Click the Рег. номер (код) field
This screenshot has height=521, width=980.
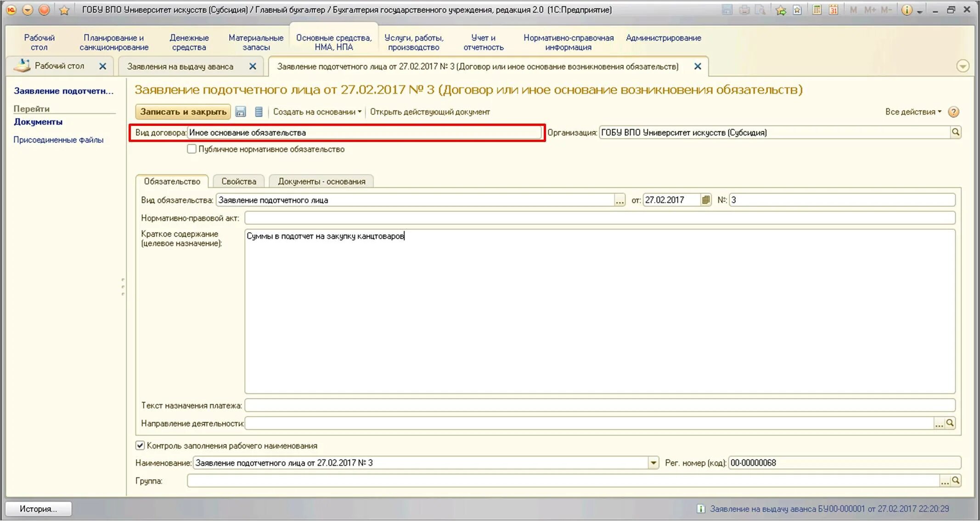coord(844,463)
